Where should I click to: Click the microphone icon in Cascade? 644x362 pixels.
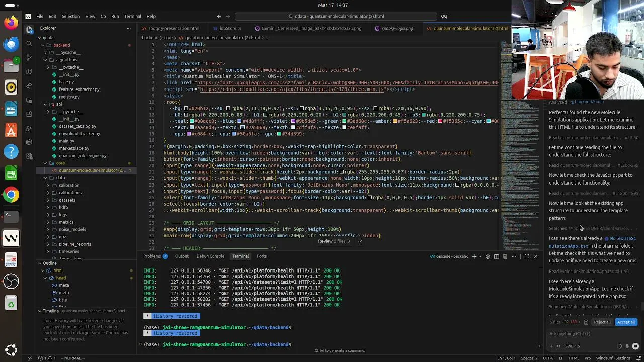pos(627,346)
